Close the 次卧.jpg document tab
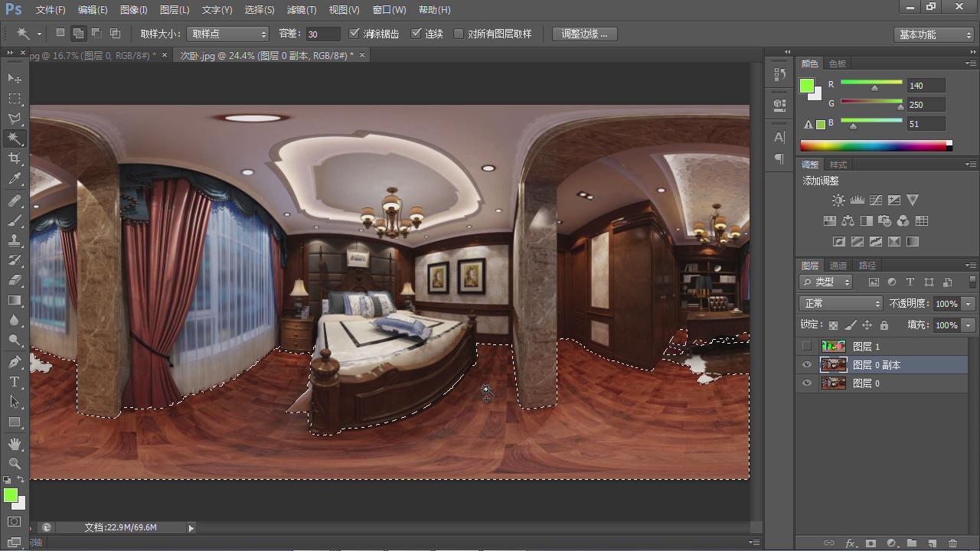Image resolution: width=980 pixels, height=551 pixels. pyautogui.click(x=362, y=55)
